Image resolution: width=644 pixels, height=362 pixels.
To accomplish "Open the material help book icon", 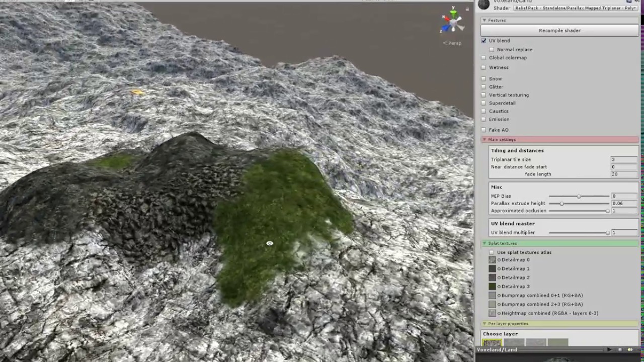I will click(629, 2).
